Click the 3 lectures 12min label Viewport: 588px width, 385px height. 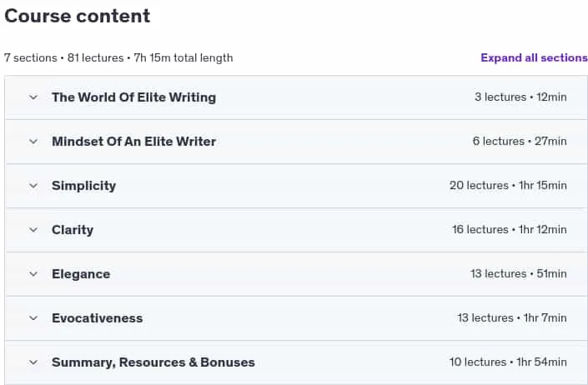[520, 97]
